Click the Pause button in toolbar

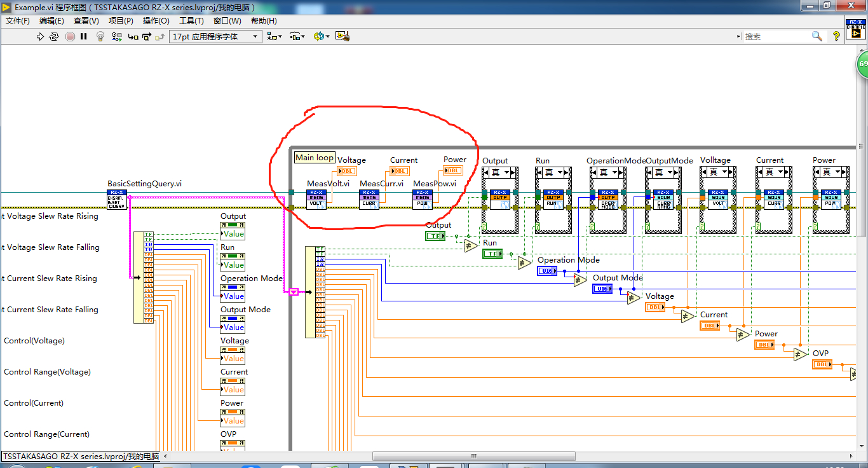coord(83,37)
